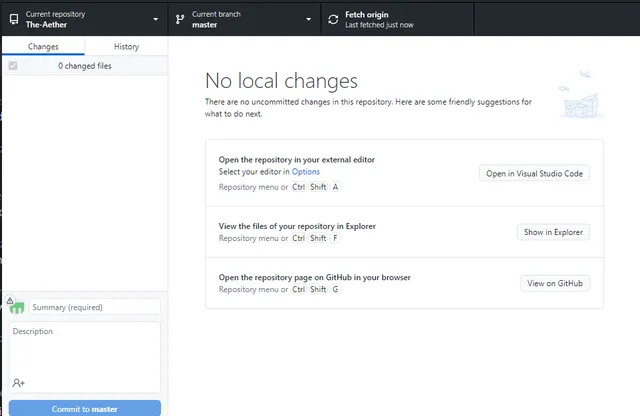The image size is (640, 416).
Task: Expand the Current repository dropdown arrow
Action: coord(156,19)
